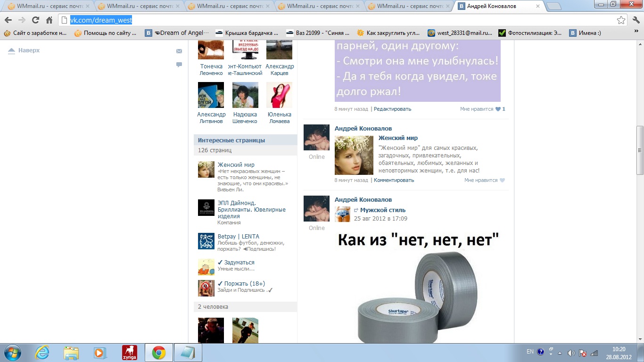Click the Наверх link to jump up
Viewport: 644px width, 362px height.
point(24,50)
